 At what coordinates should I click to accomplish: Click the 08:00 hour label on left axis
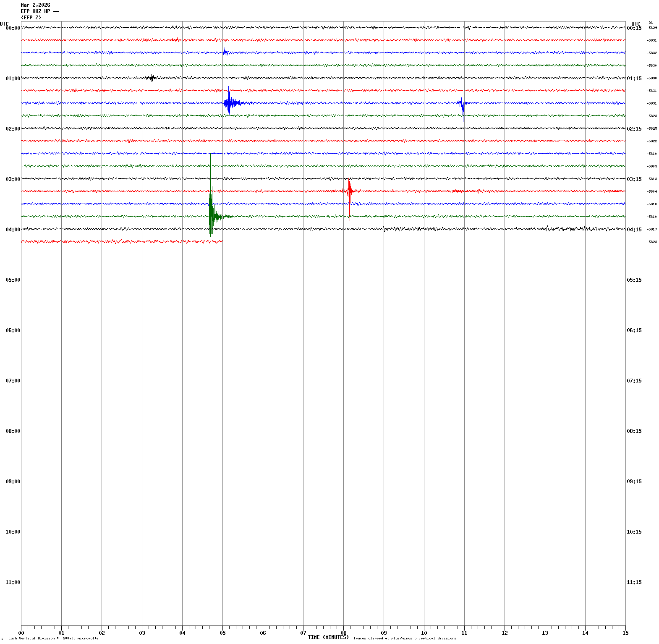coord(13,431)
